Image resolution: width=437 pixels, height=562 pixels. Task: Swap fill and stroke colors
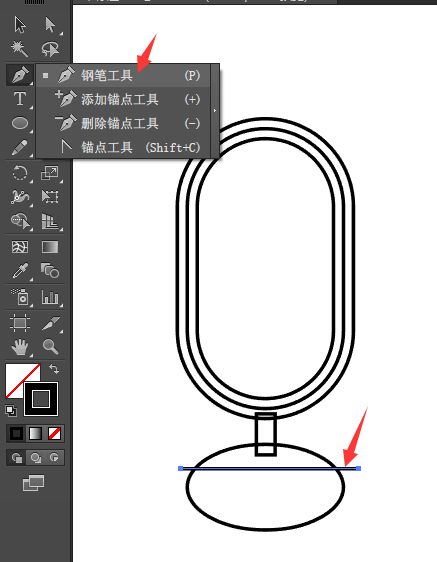coord(54,368)
